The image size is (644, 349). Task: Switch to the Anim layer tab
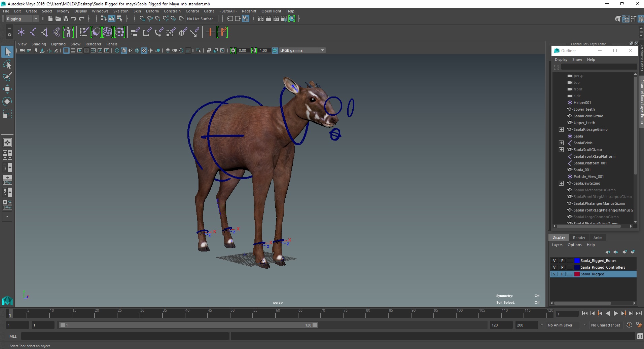tap(598, 237)
